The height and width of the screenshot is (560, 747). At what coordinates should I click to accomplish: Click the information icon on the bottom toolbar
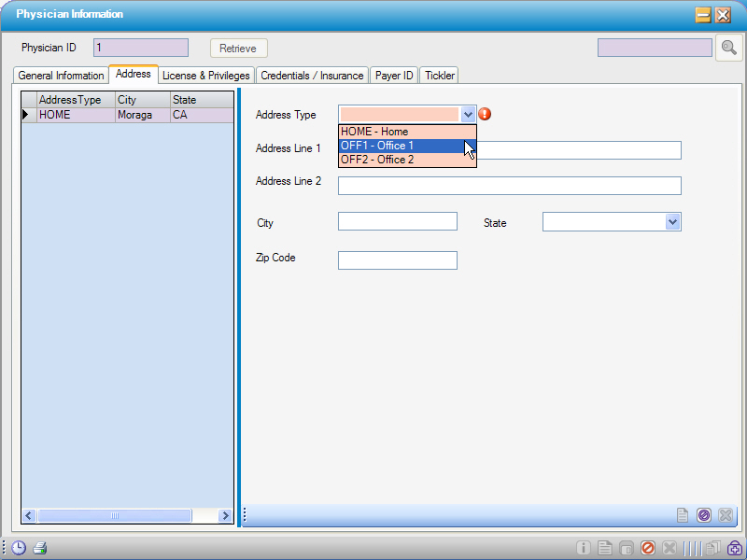point(584,548)
